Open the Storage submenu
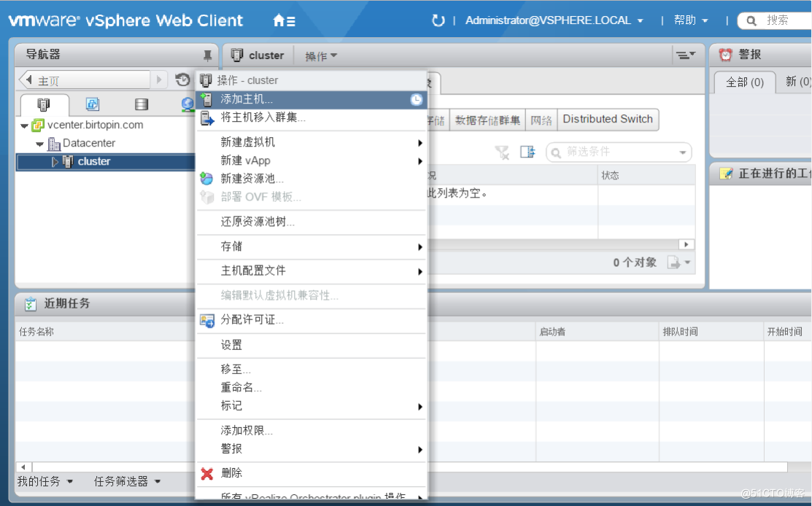This screenshot has width=812, height=506. [312, 246]
